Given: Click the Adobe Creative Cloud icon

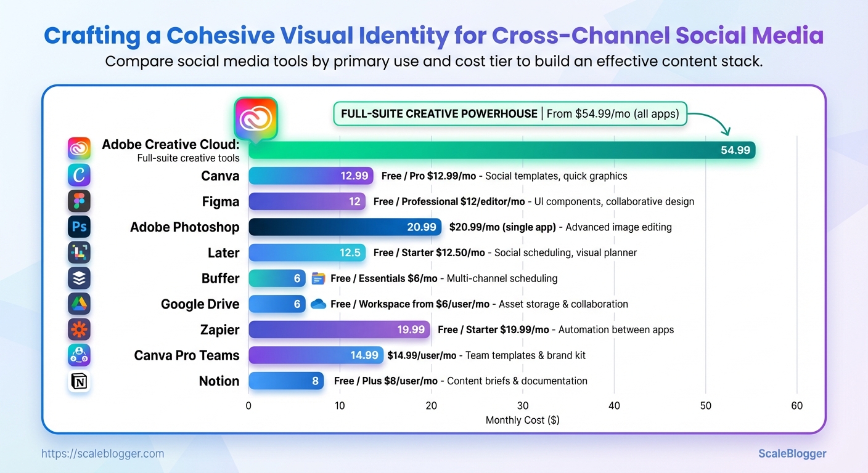Looking at the screenshot, I should tap(79, 148).
